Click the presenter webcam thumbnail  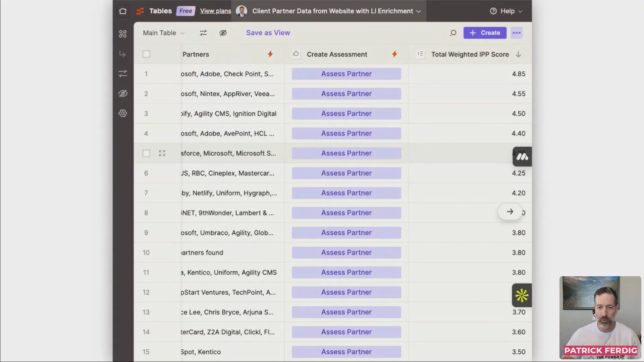click(600, 317)
